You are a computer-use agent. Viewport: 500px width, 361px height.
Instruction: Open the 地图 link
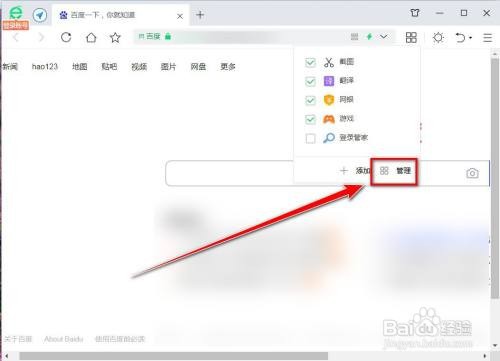(80, 67)
